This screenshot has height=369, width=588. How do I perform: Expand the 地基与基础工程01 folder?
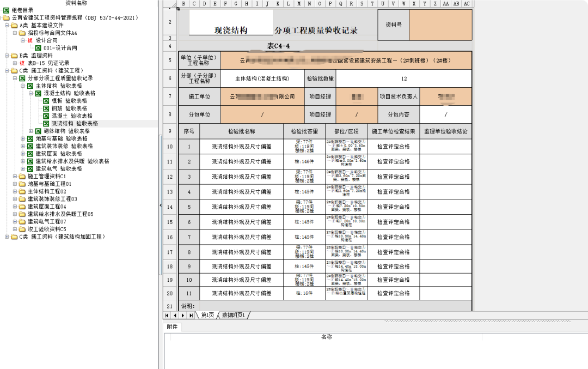15,184
